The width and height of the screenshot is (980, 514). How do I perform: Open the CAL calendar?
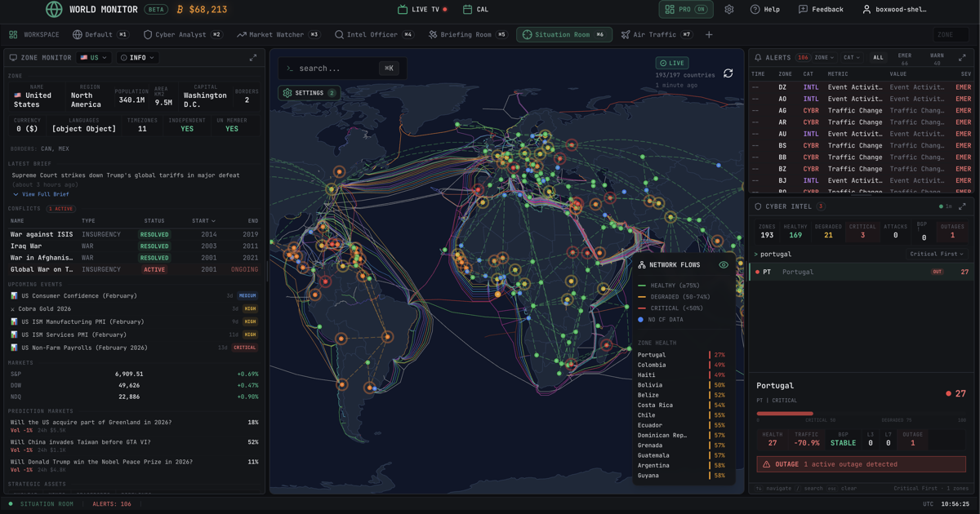point(475,10)
